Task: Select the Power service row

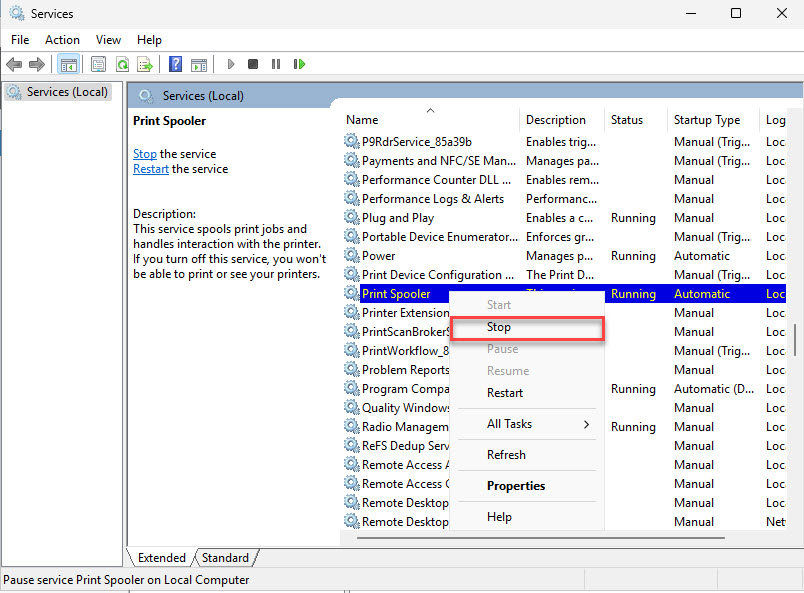Action: click(x=564, y=256)
